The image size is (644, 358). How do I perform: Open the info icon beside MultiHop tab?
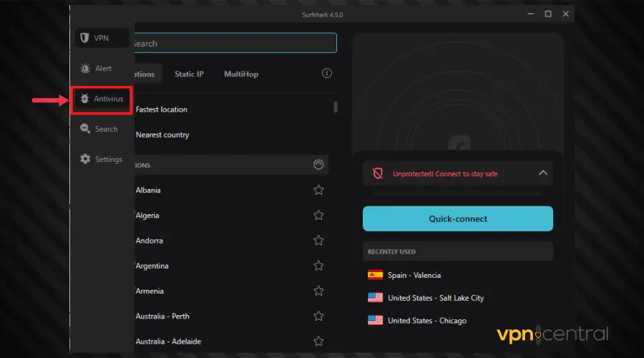pyautogui.click(x=326, y=73)
